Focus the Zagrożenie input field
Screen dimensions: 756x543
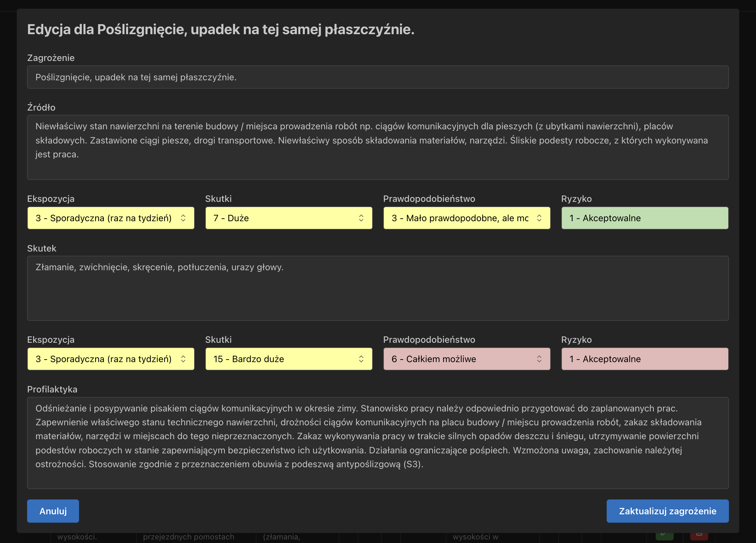pos(378,77)
